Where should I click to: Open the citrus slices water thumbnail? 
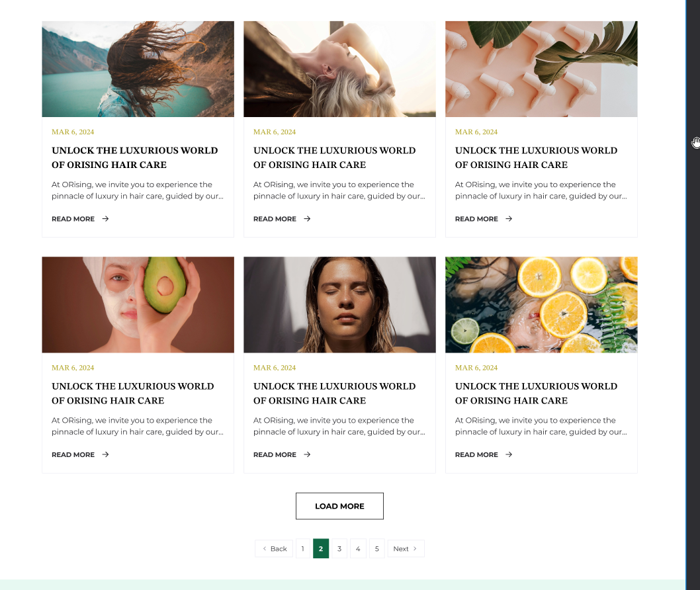[x=541, y=305]
